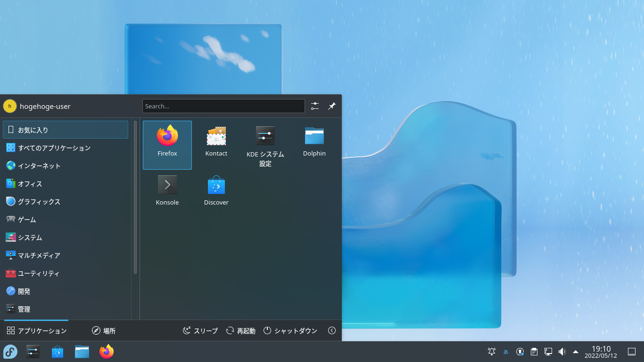Select お気に入り category
The width and height of the screenshot is (644, 362).
[x=66, y=130]
